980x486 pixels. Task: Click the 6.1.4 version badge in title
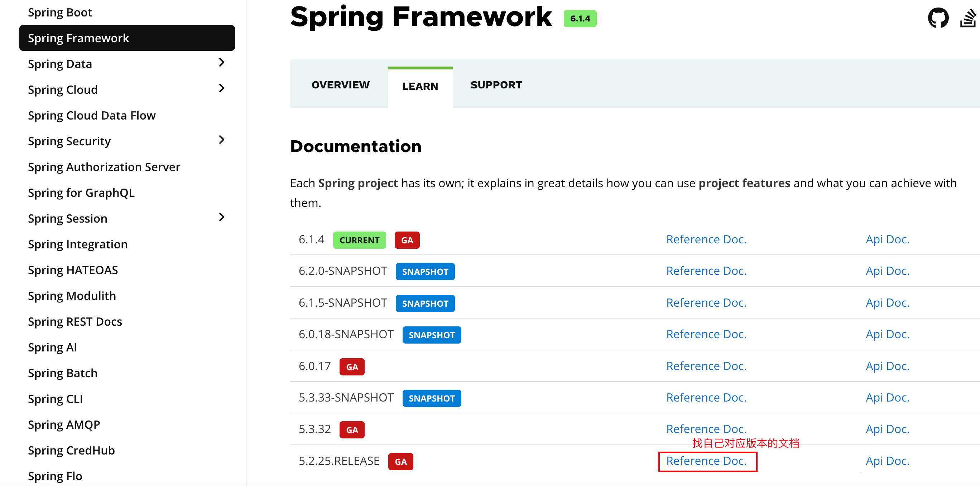coord(580,19)
